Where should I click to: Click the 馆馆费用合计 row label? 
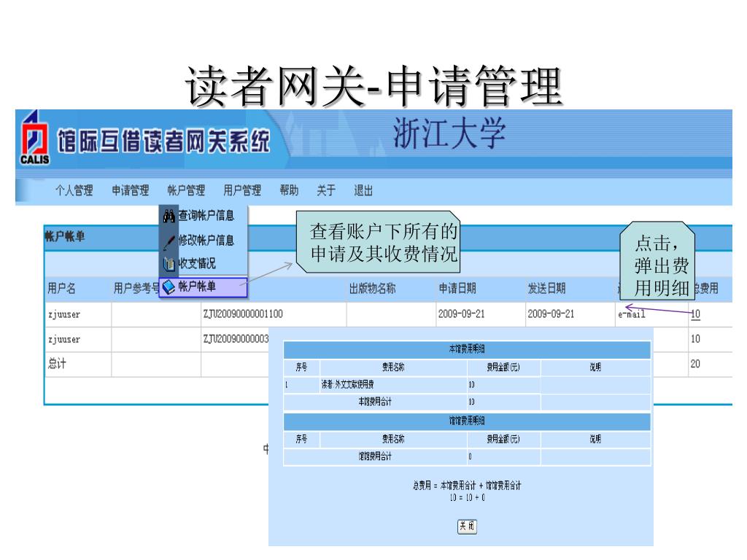(375, 456)
